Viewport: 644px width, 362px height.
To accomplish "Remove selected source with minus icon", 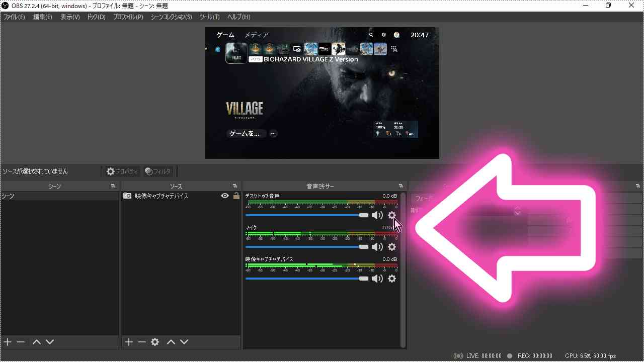I will pyautogui.click(x=142, y=342).
